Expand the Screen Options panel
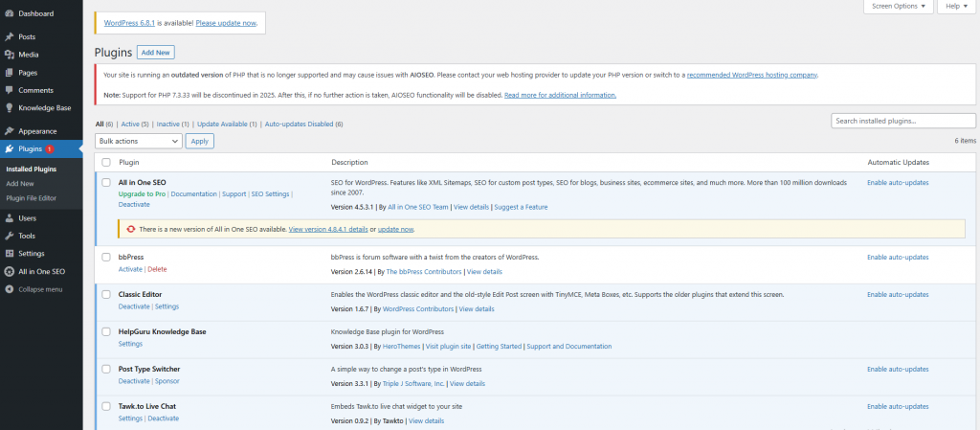This screenshot has height=430, width=980. [x=899, y=7]
